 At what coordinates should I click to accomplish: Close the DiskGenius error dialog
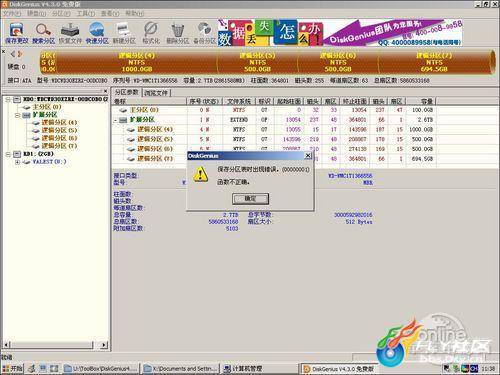[308, 156]
